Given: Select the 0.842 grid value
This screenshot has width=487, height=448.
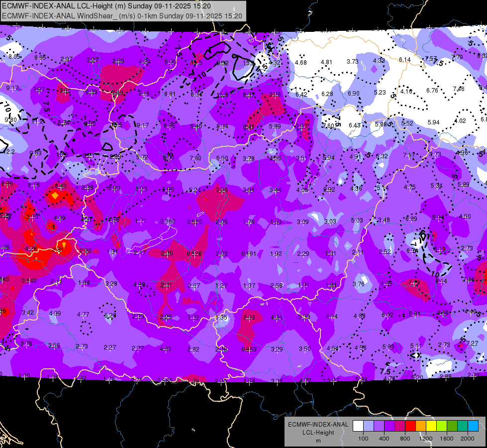Looking at the screenshot, I should coord(29,281).
